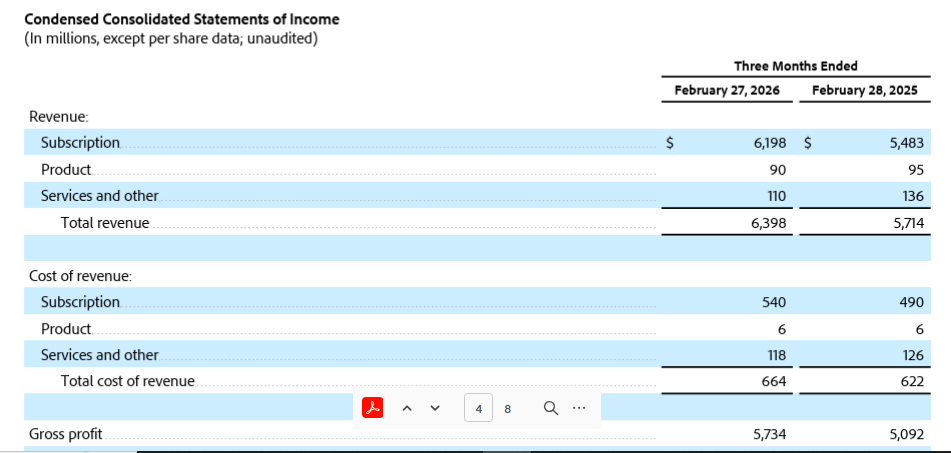This screenshot has height=453, width=951.
Task: Click Product revenue value 95
Action: (916, 170)
